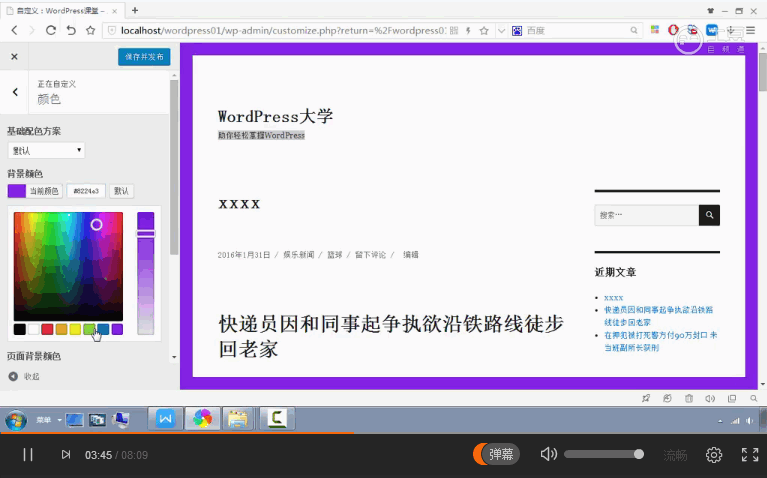
Task: Close the WordPress customizer panel
Action: coord(14,57)
